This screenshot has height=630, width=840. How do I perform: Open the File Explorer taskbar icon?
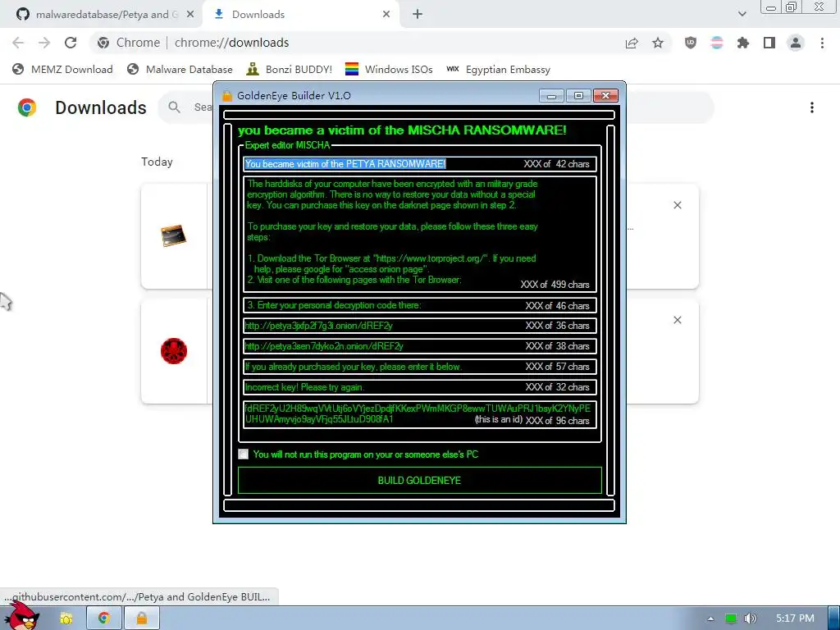point(66,619)
